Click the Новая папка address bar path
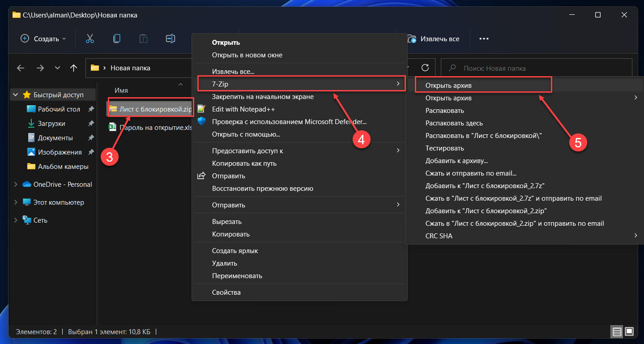The height and width of the screenshot is (344, 644). [x=130, y=68]
